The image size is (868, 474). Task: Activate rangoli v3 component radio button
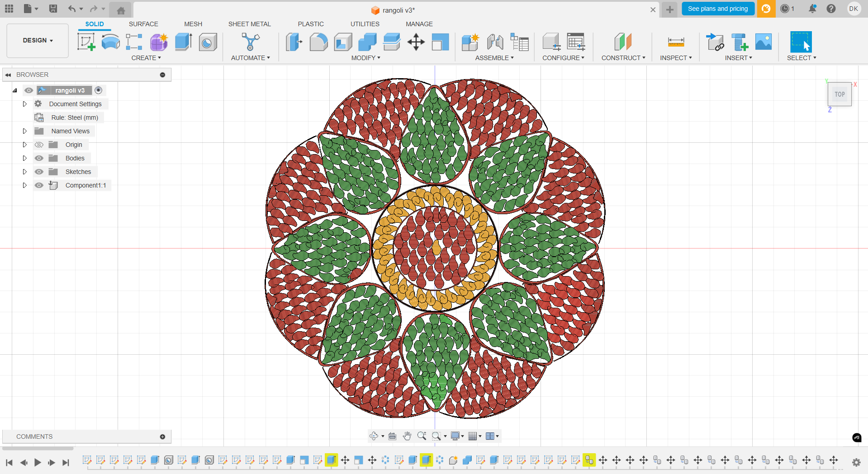(x=98, y=90)
